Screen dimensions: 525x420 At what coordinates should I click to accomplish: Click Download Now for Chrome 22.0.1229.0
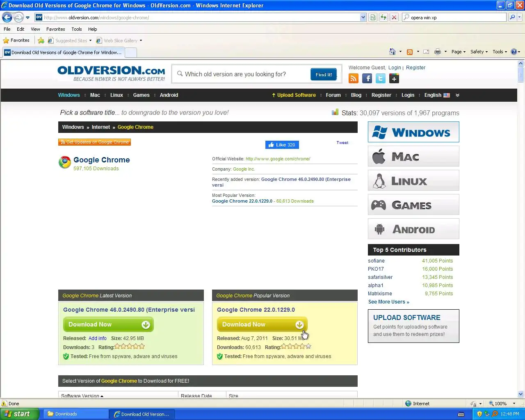262,324
